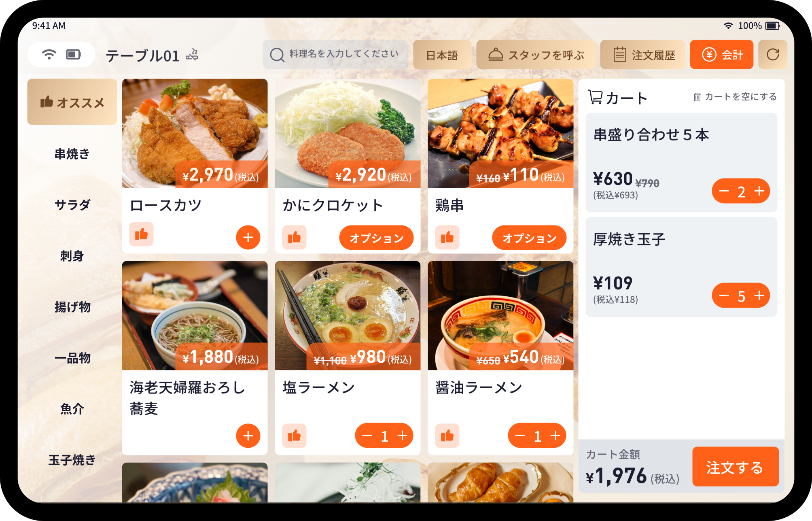Screen dimensions: 812x521
Task: Select the 串焼き category
Action: pyautogui.click(x=72, y=154)
